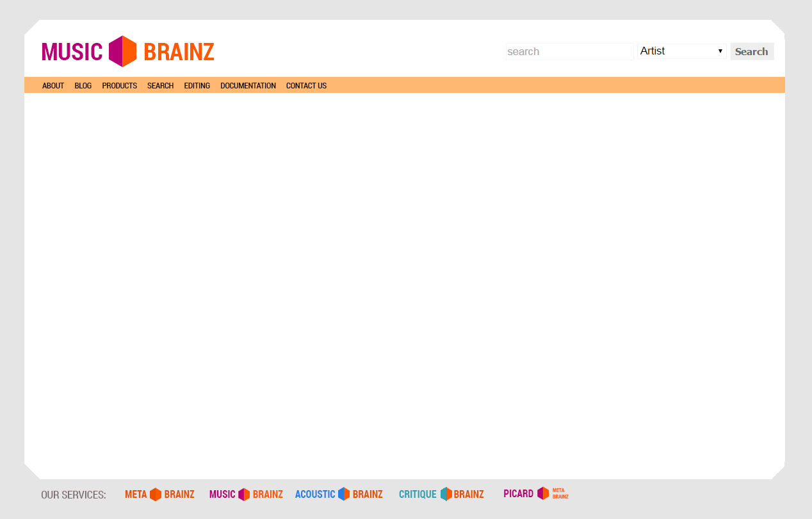Open the Contact Us menu
Viewport: 812px width, 519px height.
coord(306,86)
